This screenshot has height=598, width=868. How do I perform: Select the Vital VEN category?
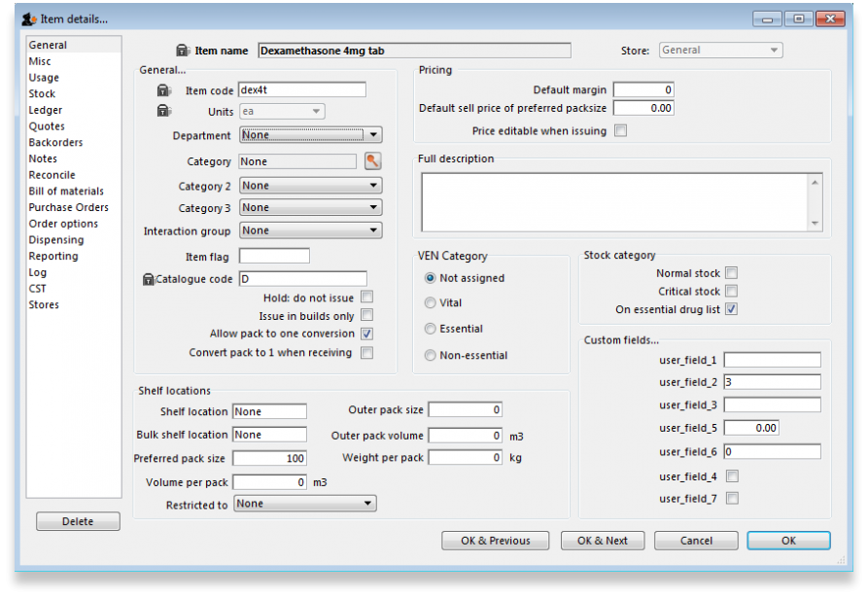[431, 303]
